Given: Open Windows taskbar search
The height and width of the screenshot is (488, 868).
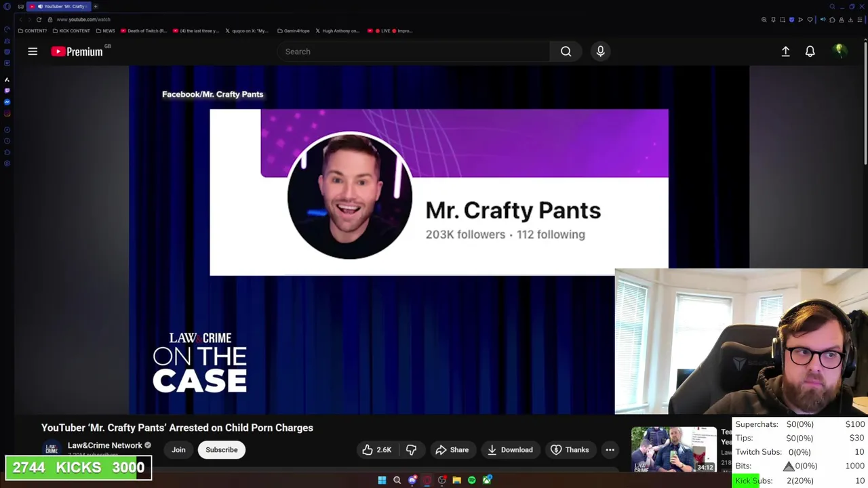Looking at the screenshot, I should pyautogui.click(x=397, y=480).
